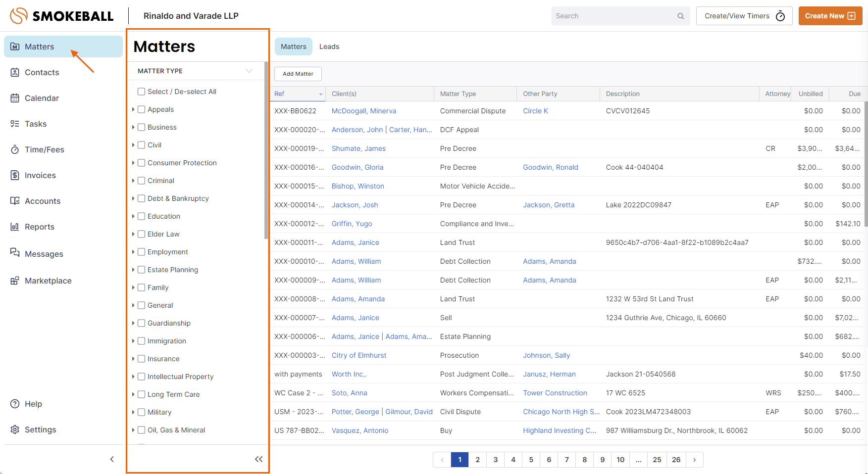Open client link McDoogall, Minerva
This screenshot has height=474, width=868.
(364, 111)
